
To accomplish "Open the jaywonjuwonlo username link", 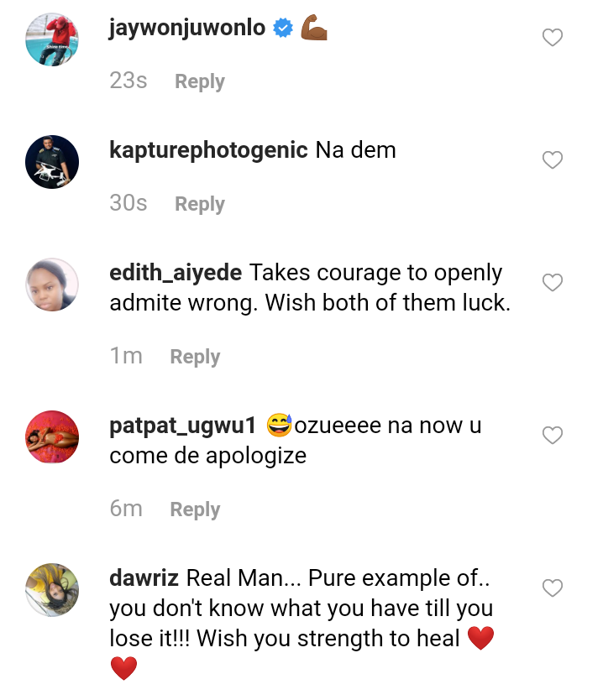I will [x=187, y=28].
